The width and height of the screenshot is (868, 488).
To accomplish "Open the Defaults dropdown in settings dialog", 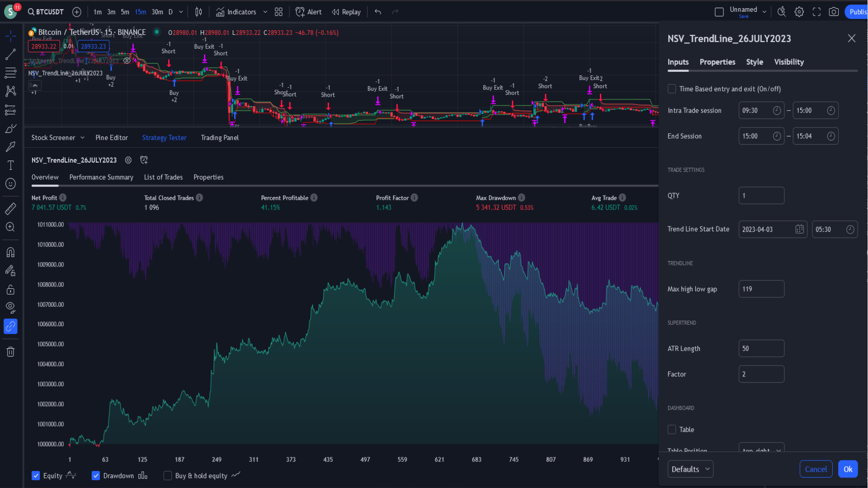I will [x=690, y=469].
